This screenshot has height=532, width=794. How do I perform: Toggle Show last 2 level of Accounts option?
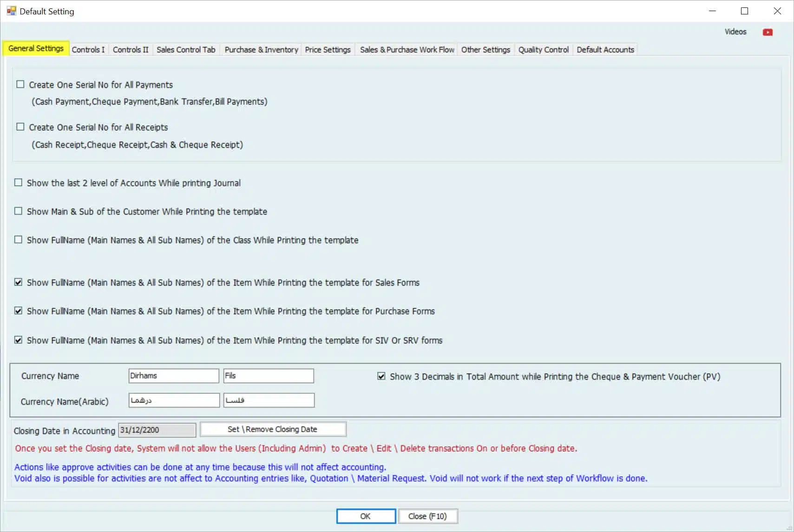point(19,182)
